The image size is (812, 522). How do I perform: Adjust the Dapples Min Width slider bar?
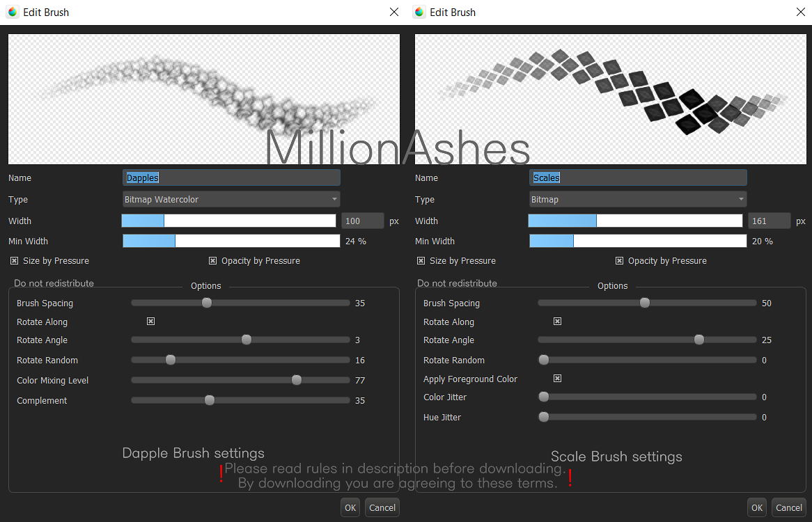[231, 241]
